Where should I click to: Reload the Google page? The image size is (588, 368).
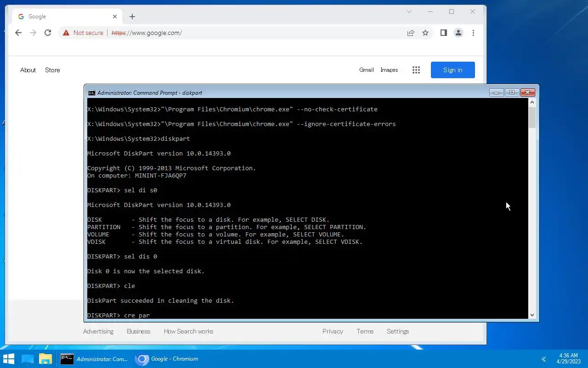click(48, 33)
